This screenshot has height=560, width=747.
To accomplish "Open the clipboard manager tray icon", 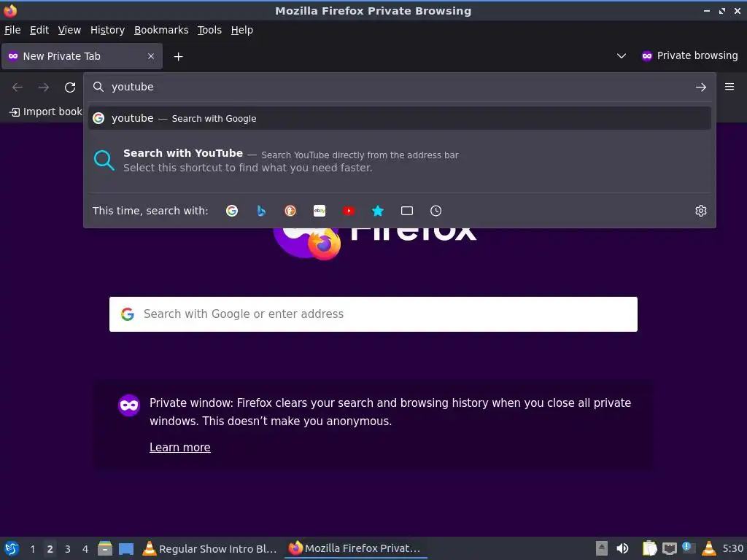I will click(x=649, y=548).
